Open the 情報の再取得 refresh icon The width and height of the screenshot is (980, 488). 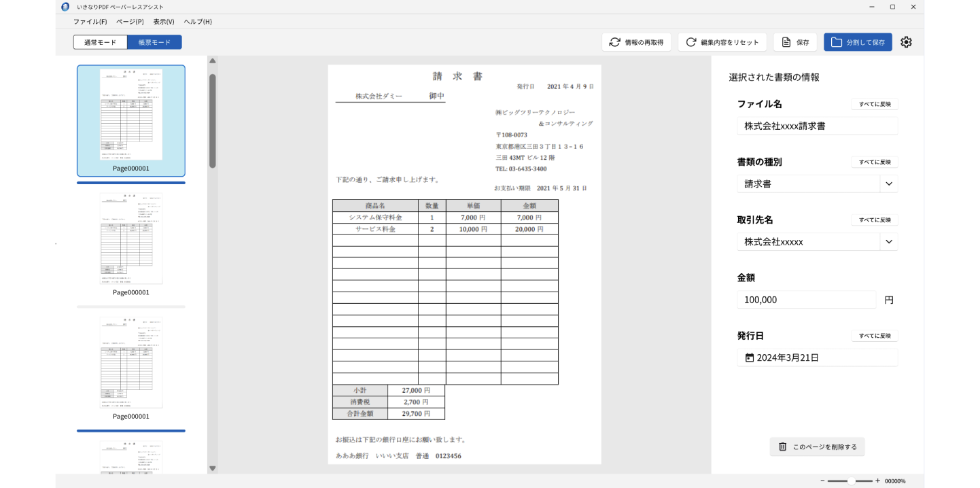(x=614, y=41)
